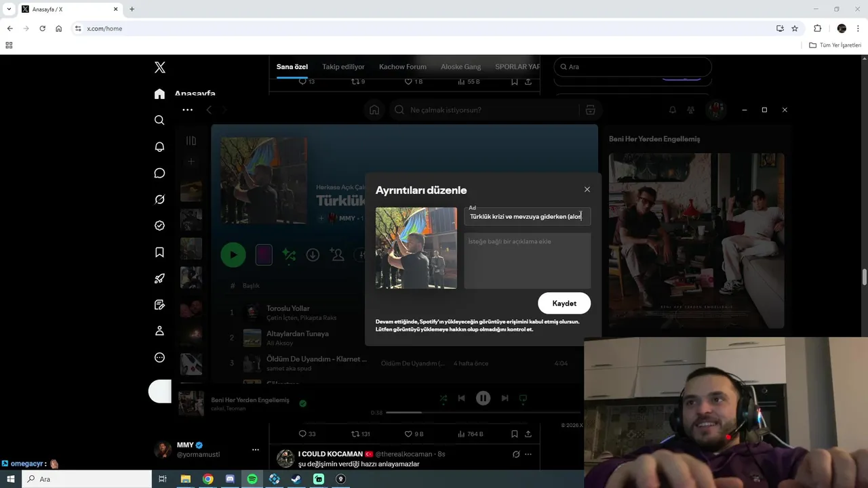Click the X search Ara field
Screen dimensions: 868x488
[x=633, y=66]
